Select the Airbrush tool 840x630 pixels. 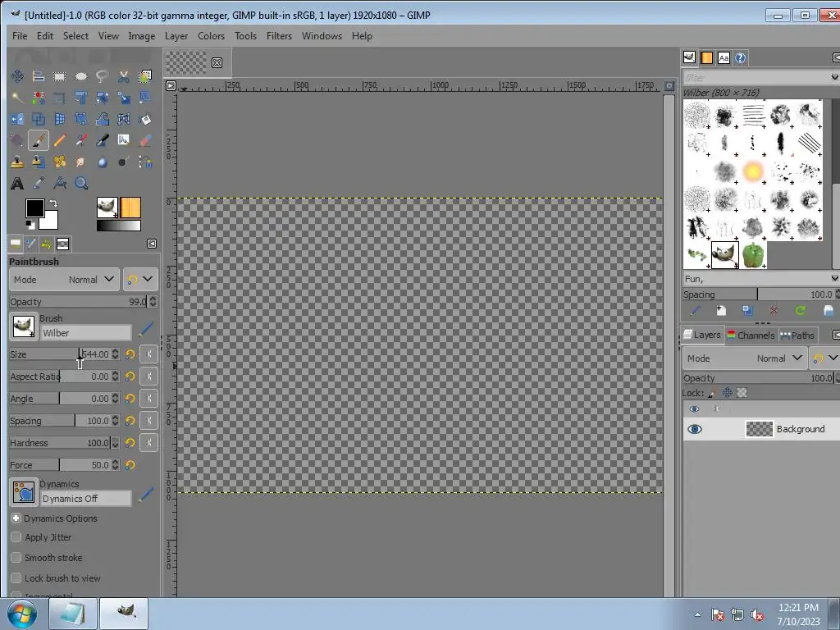point(81,140)
